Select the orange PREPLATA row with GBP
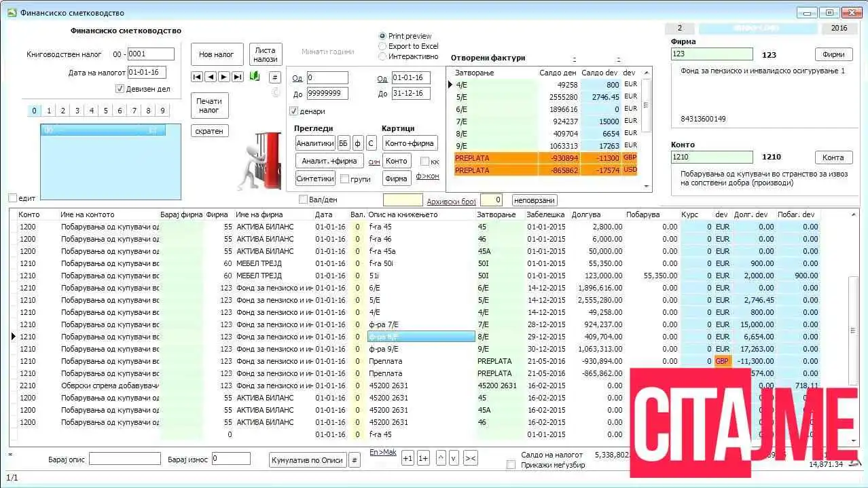868x488 pixels. pos(545,158)
